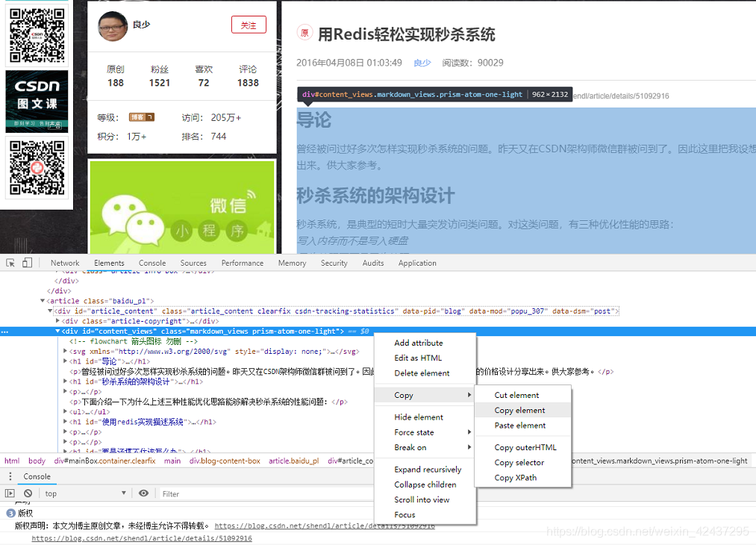Click the body breadcrumb

[37, 461]
